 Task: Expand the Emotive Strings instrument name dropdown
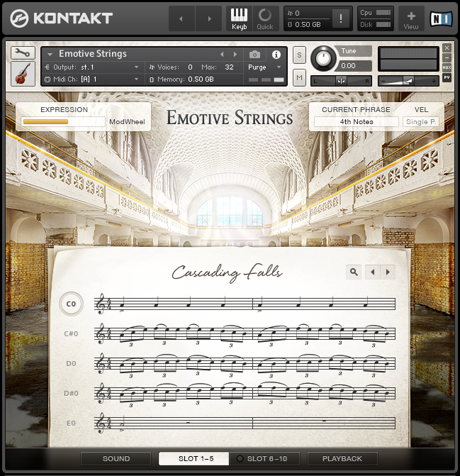point(50,55)
